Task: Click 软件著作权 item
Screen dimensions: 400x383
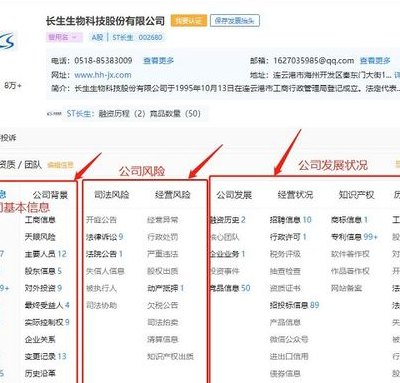Action: point(350,254)
